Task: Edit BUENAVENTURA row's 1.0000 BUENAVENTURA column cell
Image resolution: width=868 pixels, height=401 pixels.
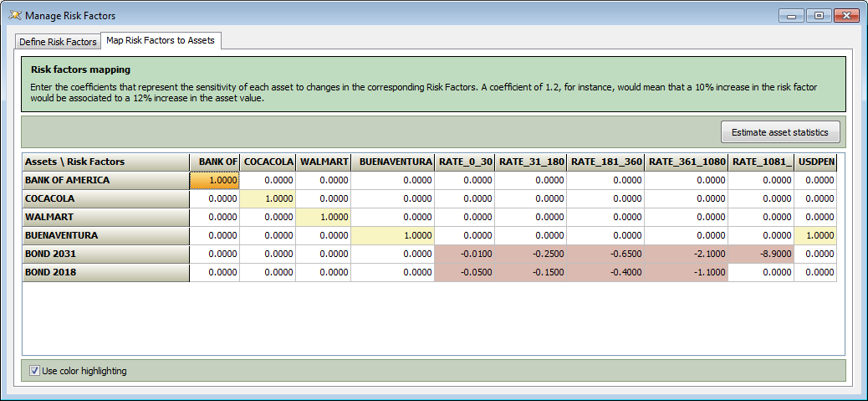Action: click(x=392, y=235)
